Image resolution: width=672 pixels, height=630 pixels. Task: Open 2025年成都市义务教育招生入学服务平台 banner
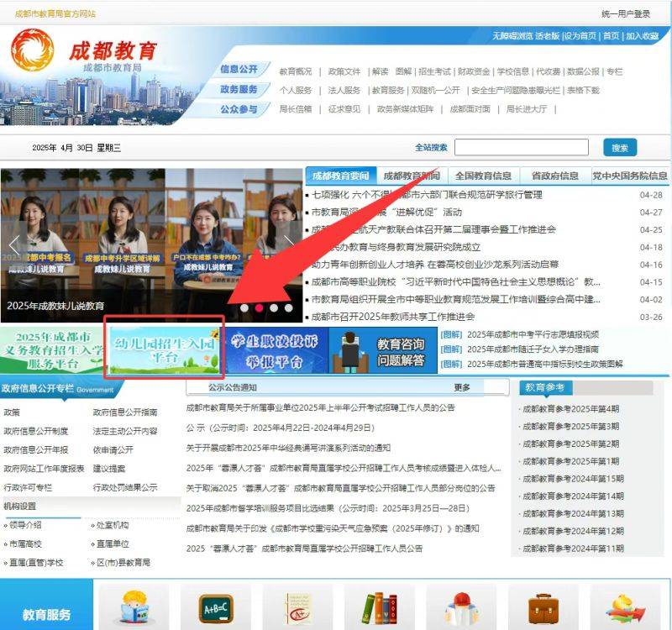pyautogui.click(x=52, y=349)
